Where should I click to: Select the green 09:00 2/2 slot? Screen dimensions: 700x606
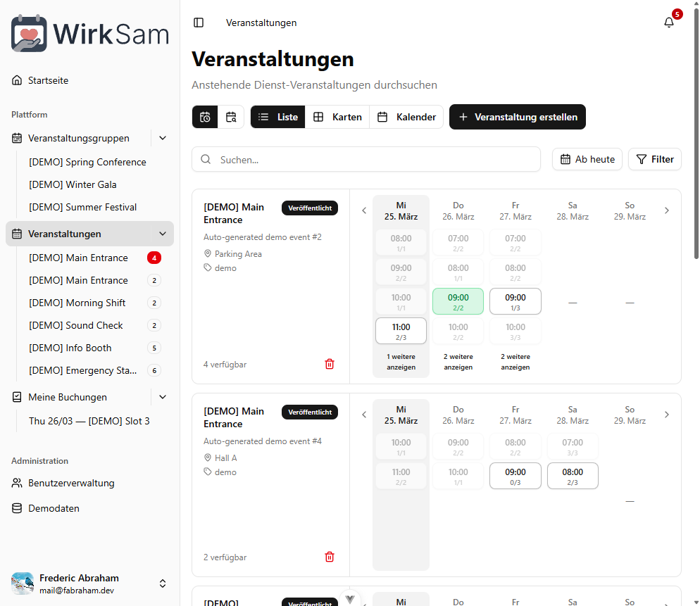[x=458, y=301]
